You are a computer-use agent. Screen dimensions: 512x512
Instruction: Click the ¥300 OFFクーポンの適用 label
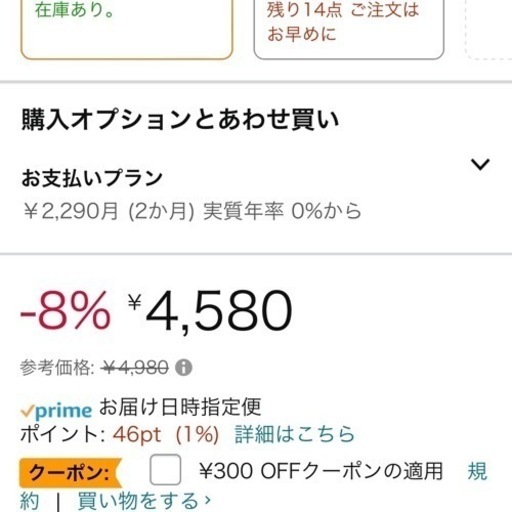321,471
